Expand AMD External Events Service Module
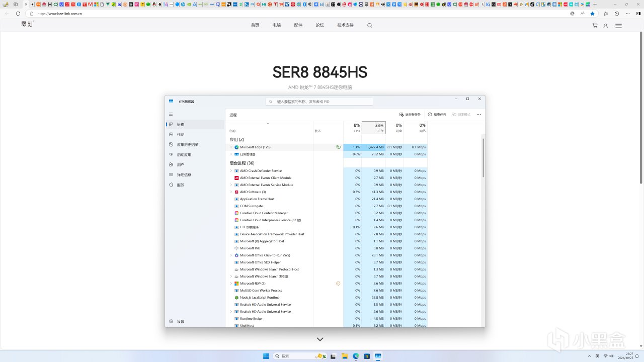This screenshot has width=644, height=362. click(x=231, y=185)
